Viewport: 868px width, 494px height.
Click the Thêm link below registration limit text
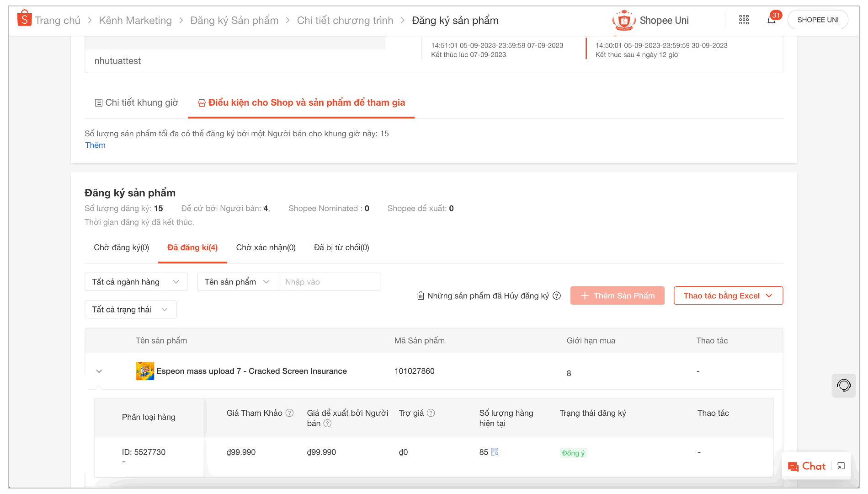pyautogui.click(x=95, y=145)
